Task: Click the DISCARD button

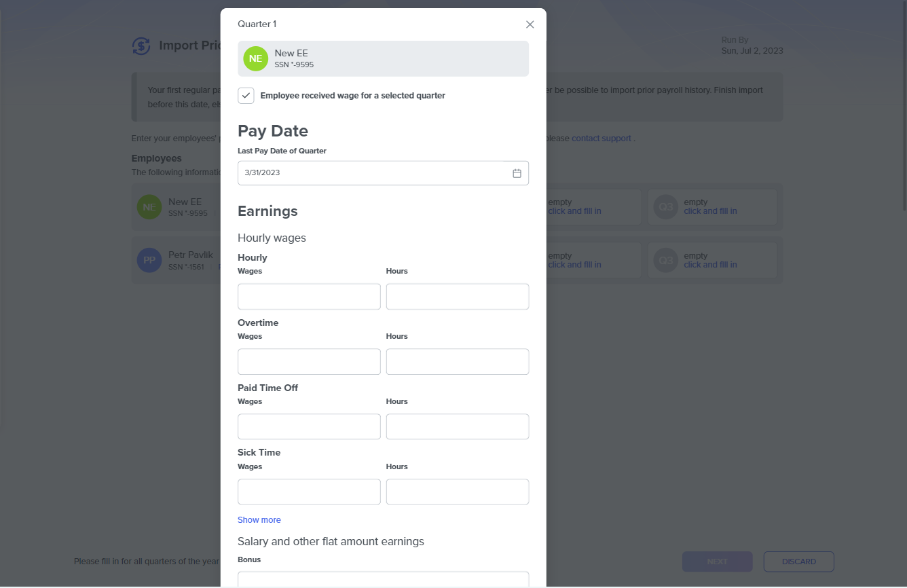Action: coord(798,562)
